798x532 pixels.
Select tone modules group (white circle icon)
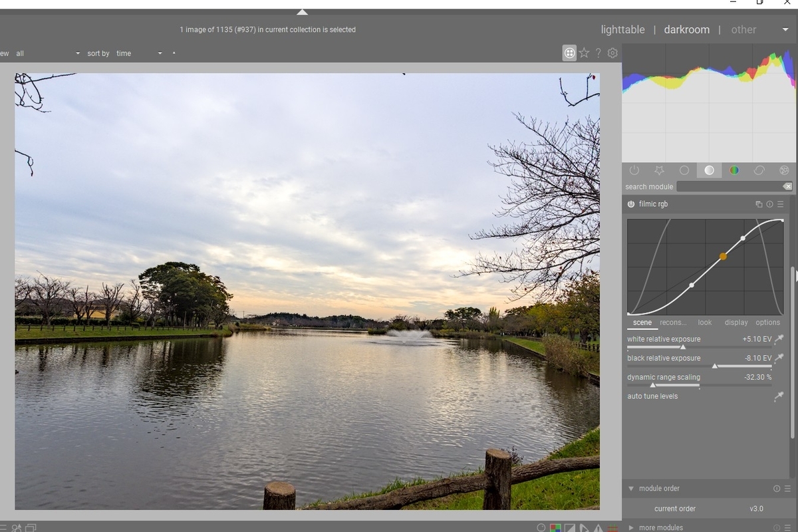tap(710, 171)
